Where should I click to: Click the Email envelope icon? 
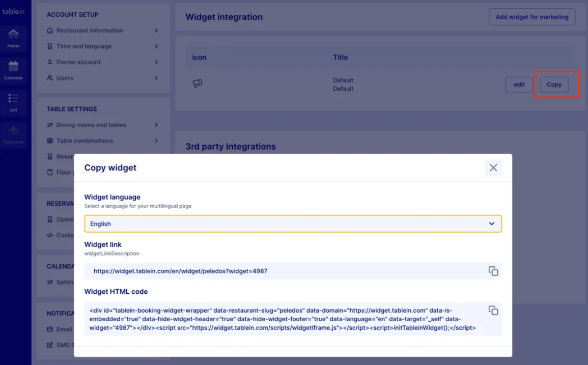50,329
